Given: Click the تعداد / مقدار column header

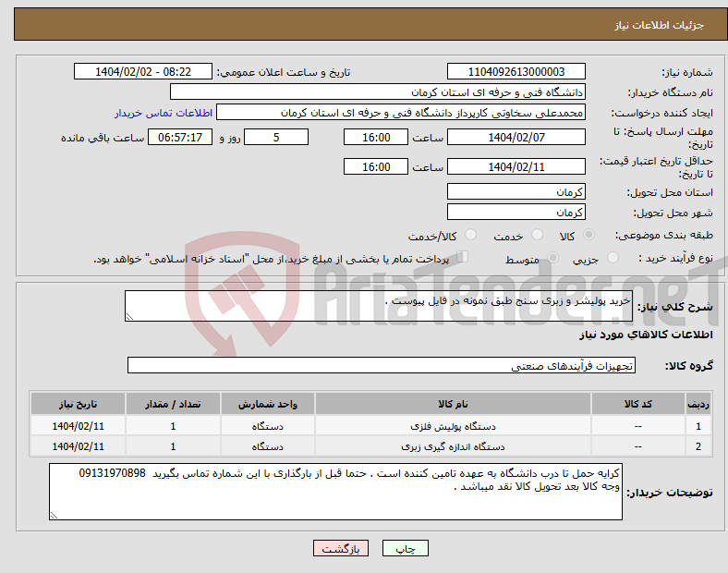Looking at the screenshot, I should [x=173, y=404].
